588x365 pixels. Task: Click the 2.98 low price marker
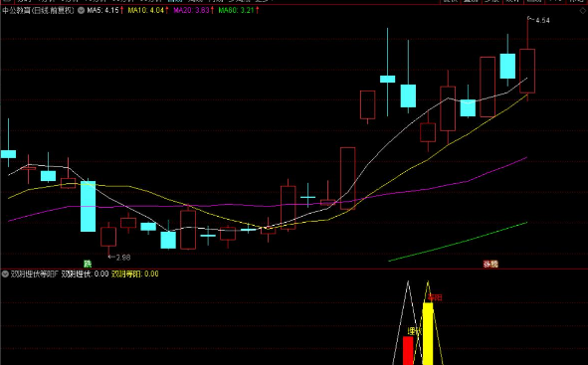(119, 258)
